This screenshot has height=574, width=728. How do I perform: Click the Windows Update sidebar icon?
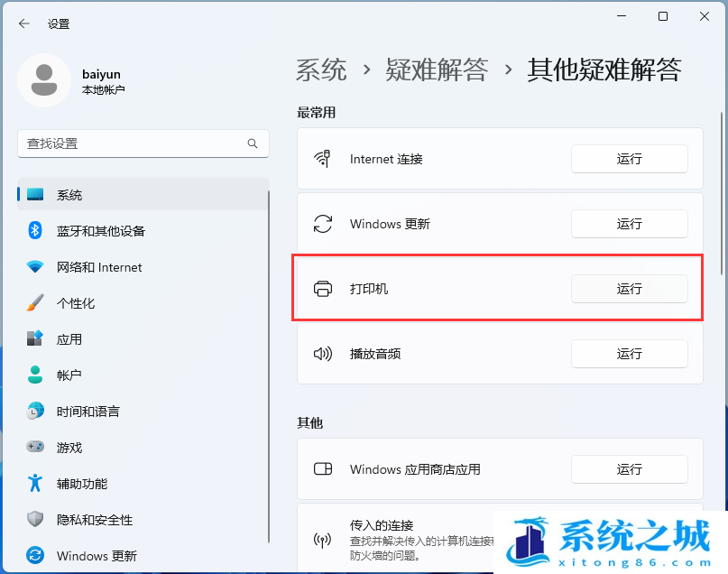pos(35,555)
